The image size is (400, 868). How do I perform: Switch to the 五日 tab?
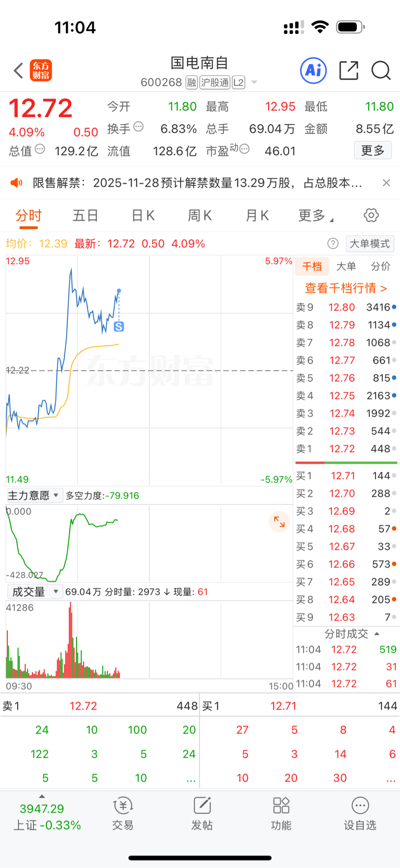point(85,215)
